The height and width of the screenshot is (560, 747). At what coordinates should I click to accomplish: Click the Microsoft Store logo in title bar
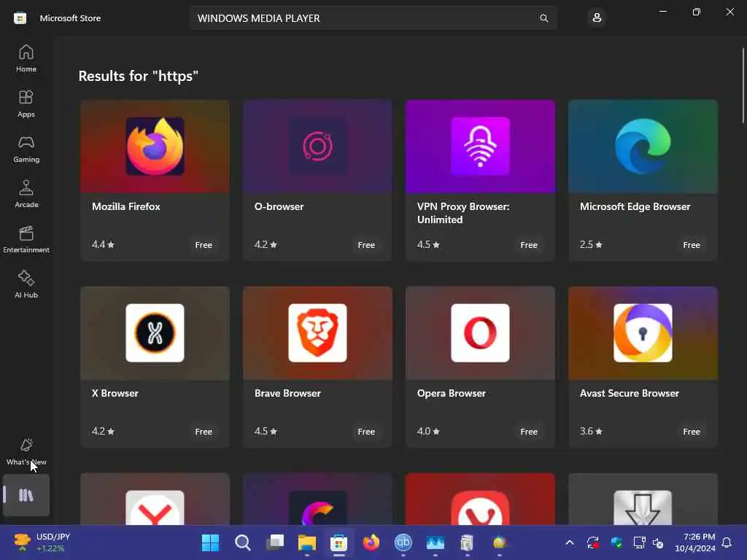20,18
